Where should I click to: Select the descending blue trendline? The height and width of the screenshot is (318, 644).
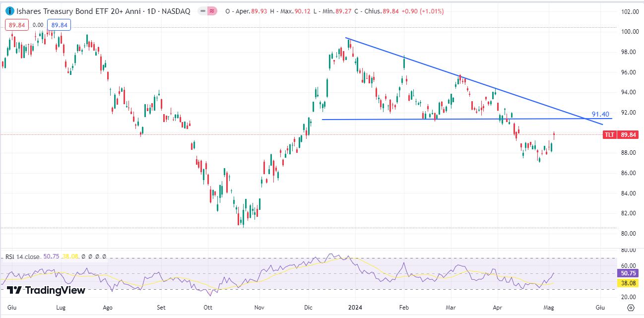475,81
